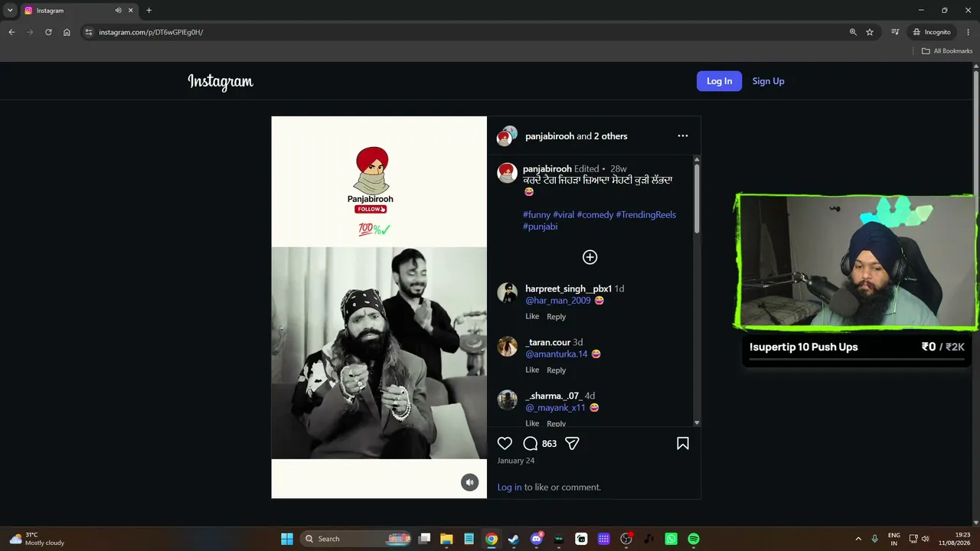Open panjabirooh profile from post header
The width and height of the screenshot is (980, 551).
point(550,136)
